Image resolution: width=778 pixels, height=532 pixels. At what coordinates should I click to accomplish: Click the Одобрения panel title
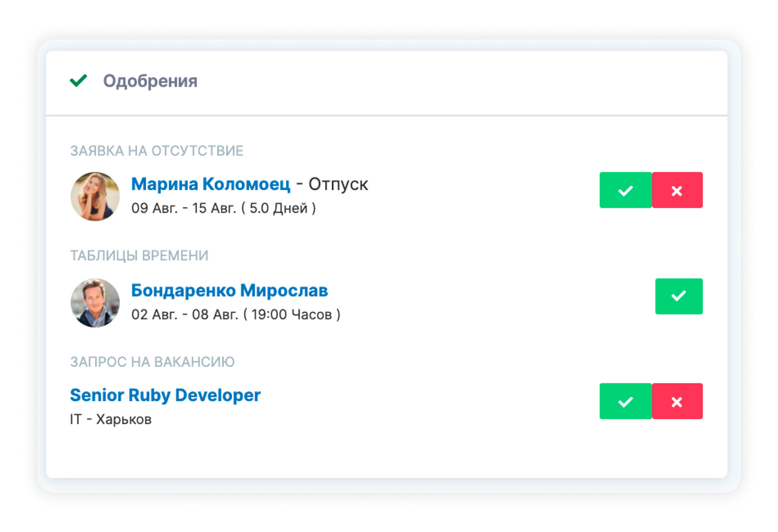point(150,81)
